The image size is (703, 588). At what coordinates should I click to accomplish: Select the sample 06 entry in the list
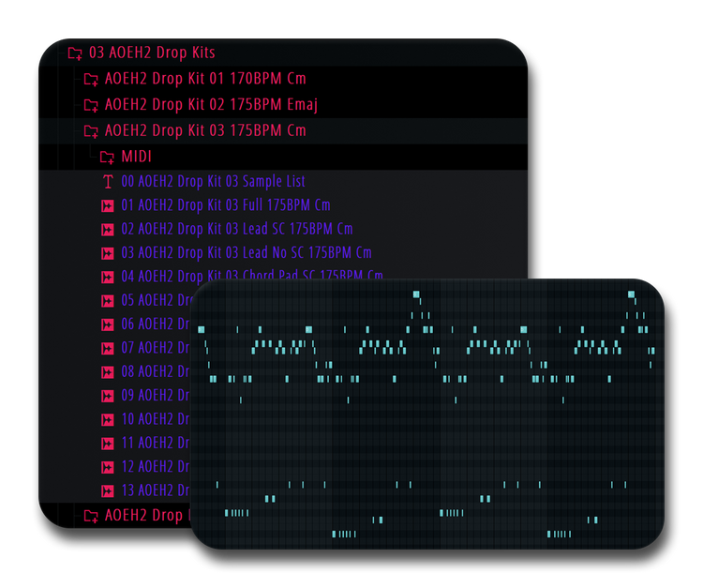coord(155,324)
